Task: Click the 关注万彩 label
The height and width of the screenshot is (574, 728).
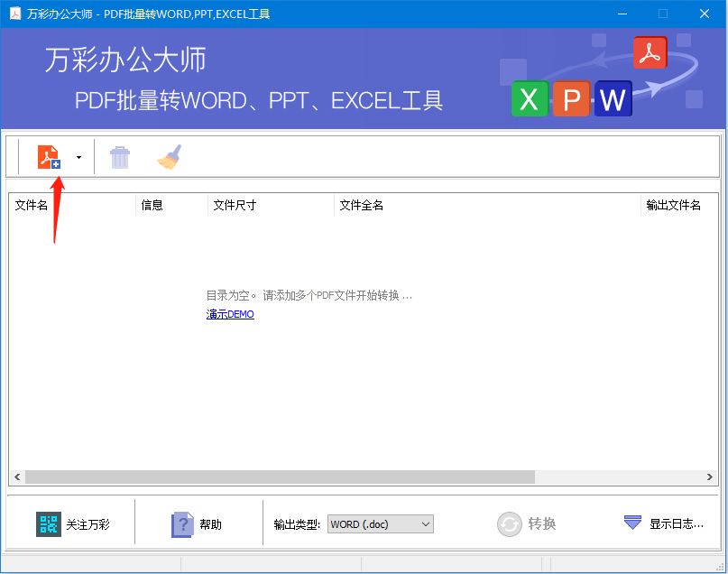Action: 88,524
